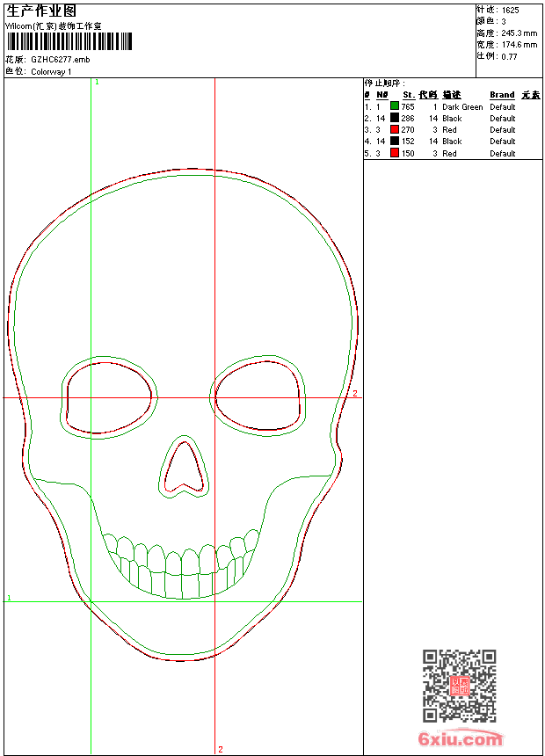The height and width of the screenshot is (756, 545).
Task: Click the height value 245.3 mm
Action: pos(519,33)
